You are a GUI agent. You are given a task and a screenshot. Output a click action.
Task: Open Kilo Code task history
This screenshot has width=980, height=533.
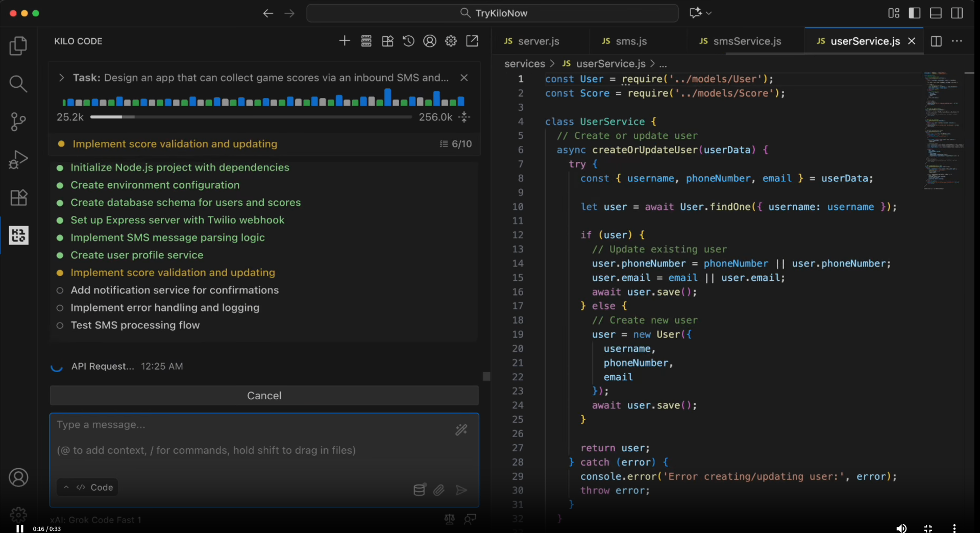408,41
